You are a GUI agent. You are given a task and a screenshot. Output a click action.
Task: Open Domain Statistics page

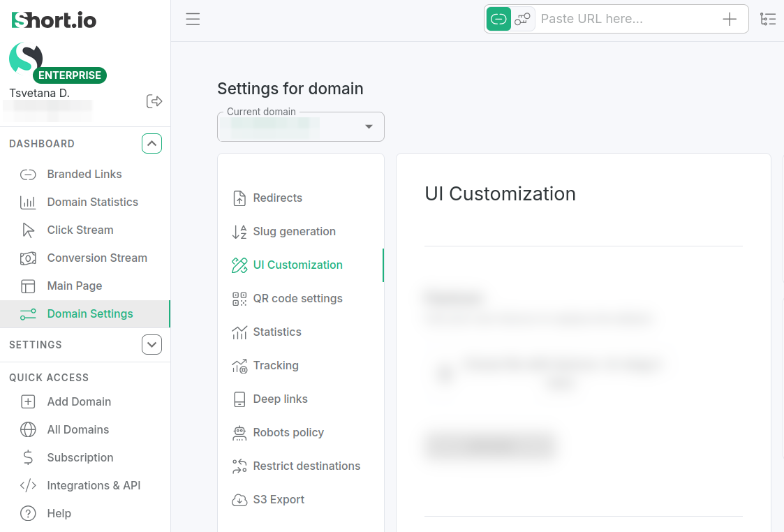click(92, 202)
